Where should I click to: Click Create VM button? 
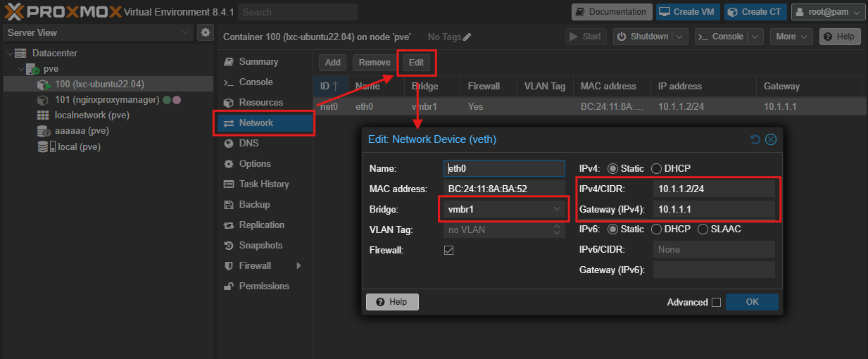pyautogui.click(x=688, y=12)
